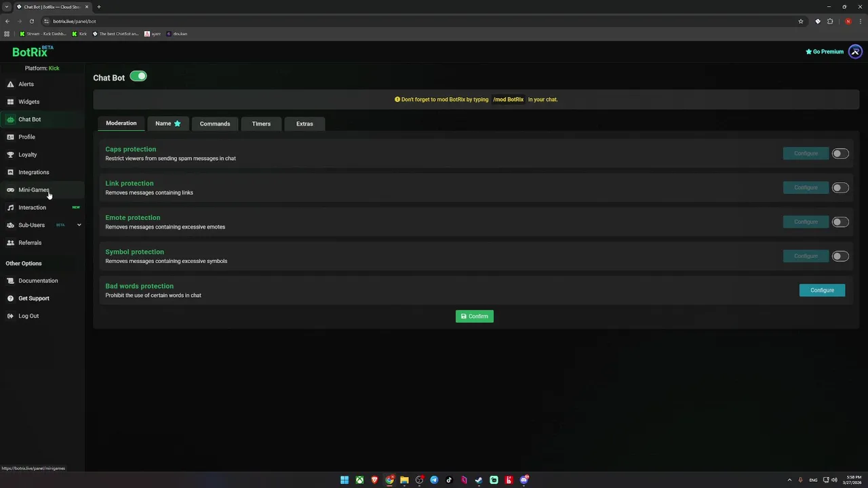Select the Chat Bot sidebar entry
The height and width of the screenshot is (488, 868).
point(29,119)
